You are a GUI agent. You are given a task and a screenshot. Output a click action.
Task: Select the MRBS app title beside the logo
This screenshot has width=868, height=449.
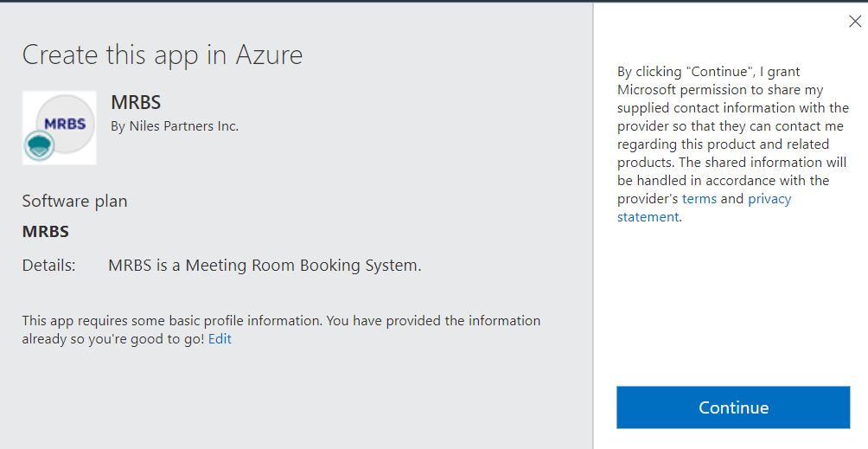tap(136, 102)
